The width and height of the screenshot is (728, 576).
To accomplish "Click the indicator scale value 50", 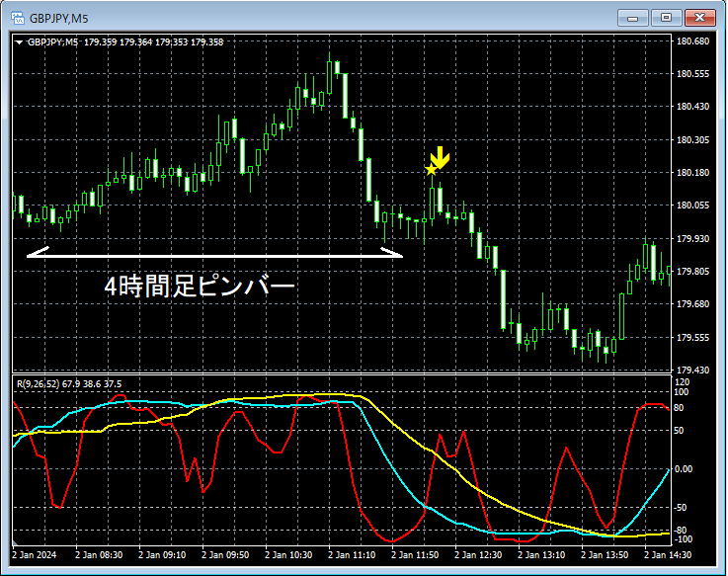I will click(x=679, y=431).
